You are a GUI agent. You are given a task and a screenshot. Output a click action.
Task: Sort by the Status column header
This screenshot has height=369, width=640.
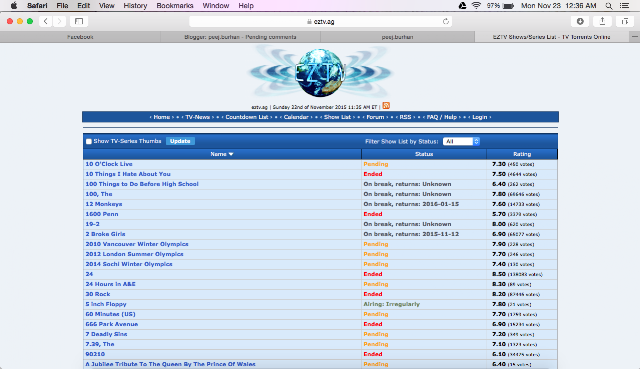[424, 154]
